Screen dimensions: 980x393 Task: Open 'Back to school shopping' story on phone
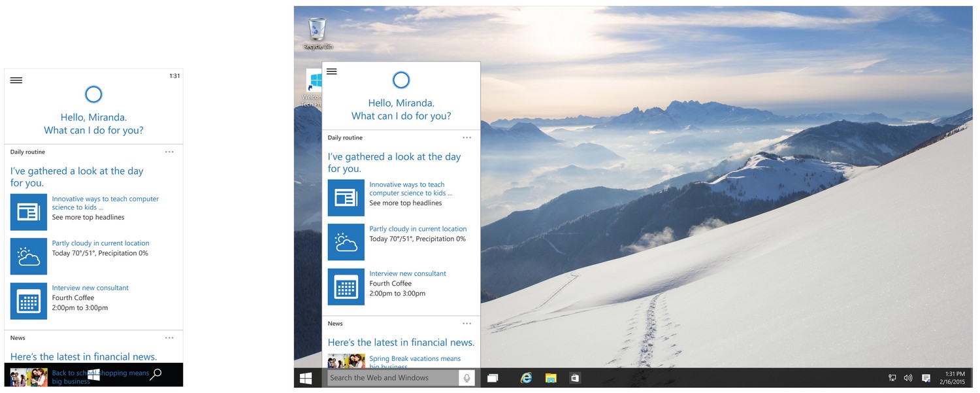pos(101,377)
